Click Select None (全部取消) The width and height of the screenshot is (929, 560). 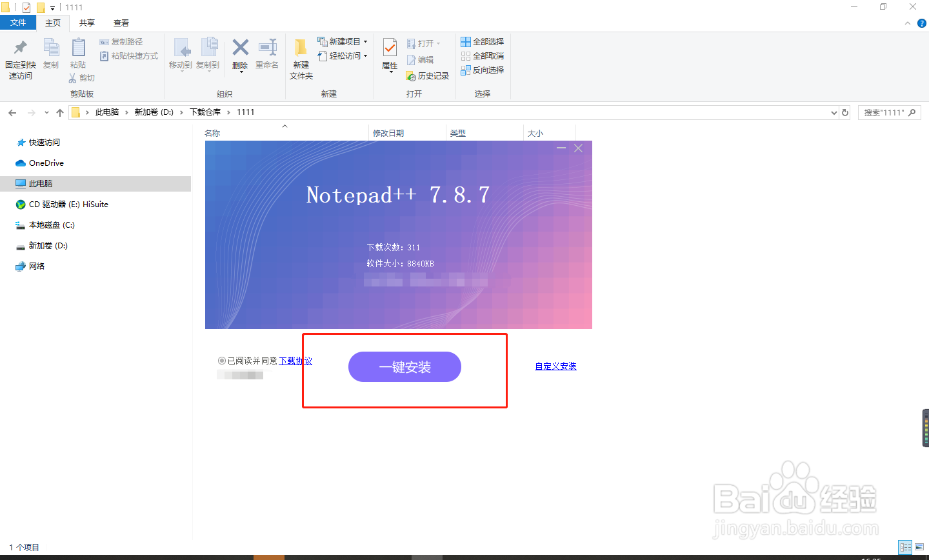pyautogui.click(x=482, y=56)
